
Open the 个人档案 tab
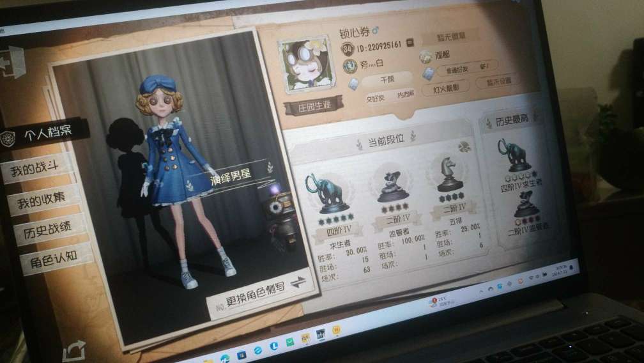(43, 135)
